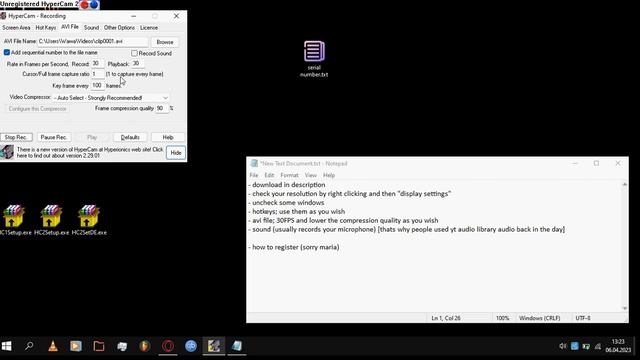
Task: Open Other Options tab
Action: click(x=119, y=27)
